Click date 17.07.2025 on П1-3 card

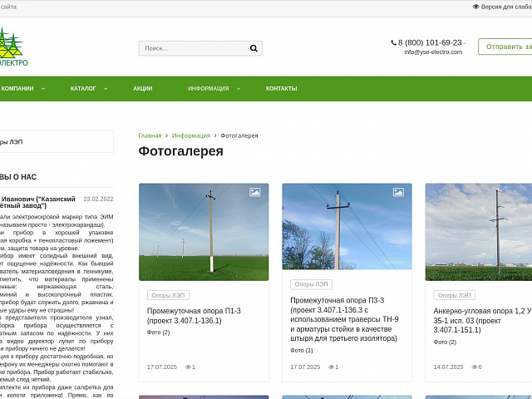click(x=162, y=367)
